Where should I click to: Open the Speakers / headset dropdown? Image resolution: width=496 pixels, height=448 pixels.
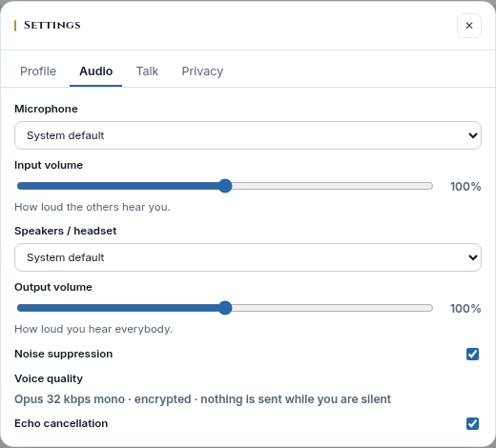click(x=248, y=257)
